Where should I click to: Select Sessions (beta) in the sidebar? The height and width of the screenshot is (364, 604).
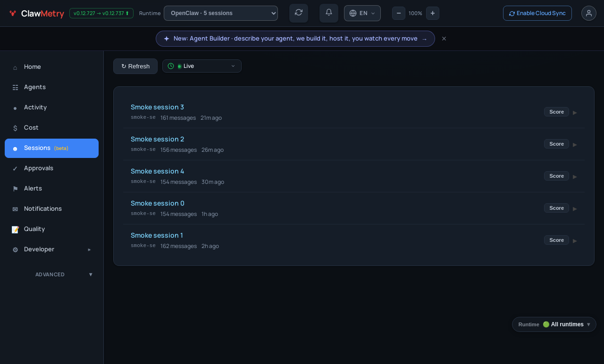[x=52, y=148]
